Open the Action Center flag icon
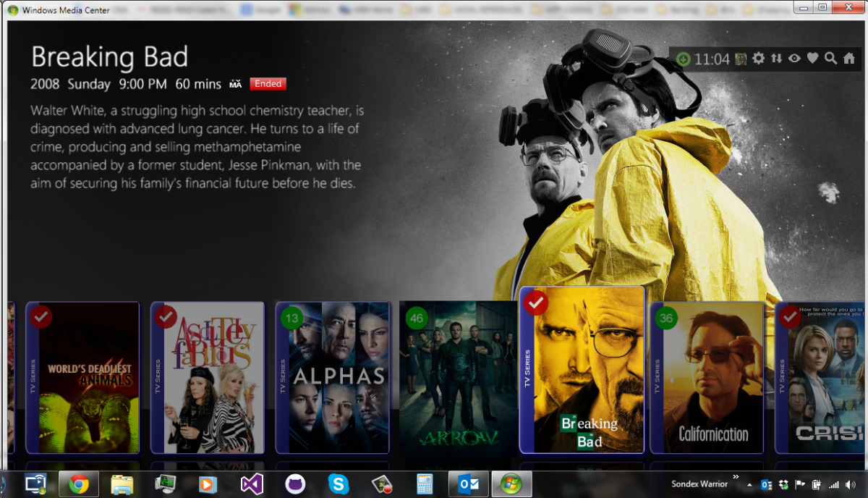Viewport: 868px width, 498px height. (x=800, y=484)
